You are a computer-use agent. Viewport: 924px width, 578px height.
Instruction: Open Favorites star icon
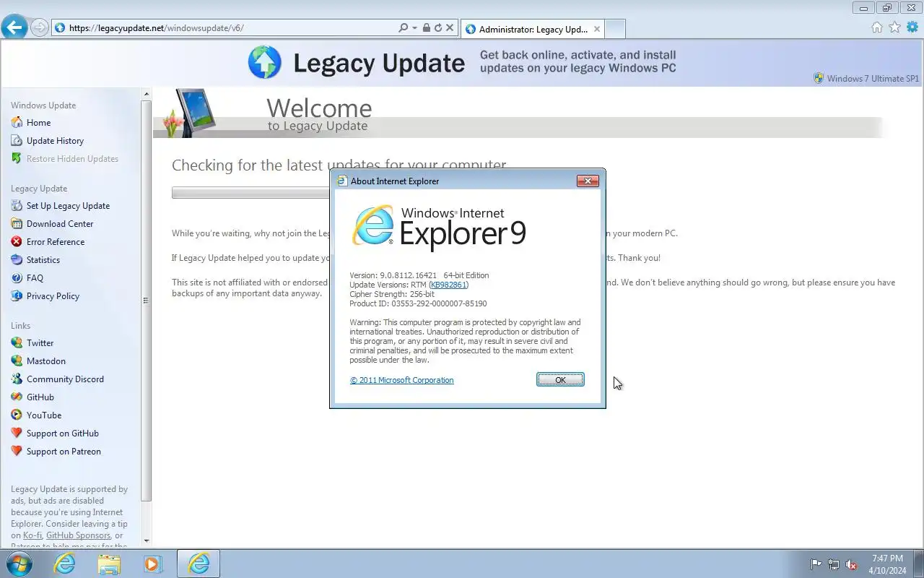(x=894, y=27)
